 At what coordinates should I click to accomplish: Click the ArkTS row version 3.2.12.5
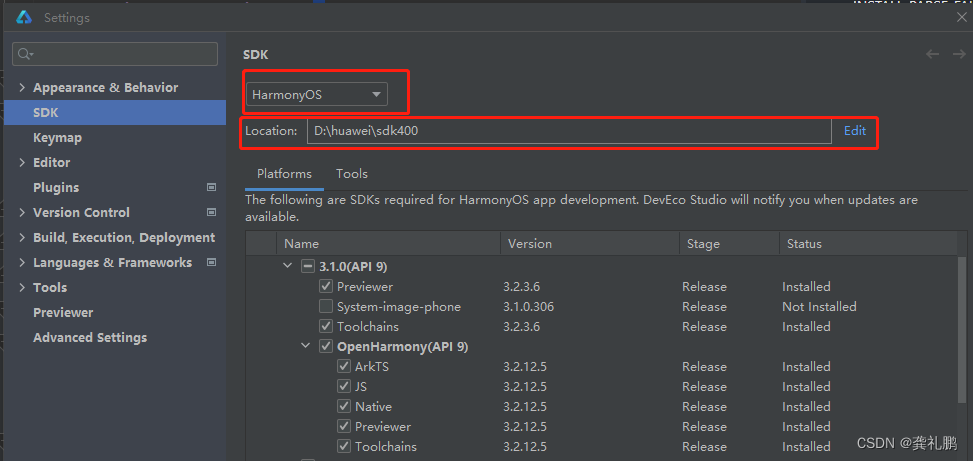point(525,367)
